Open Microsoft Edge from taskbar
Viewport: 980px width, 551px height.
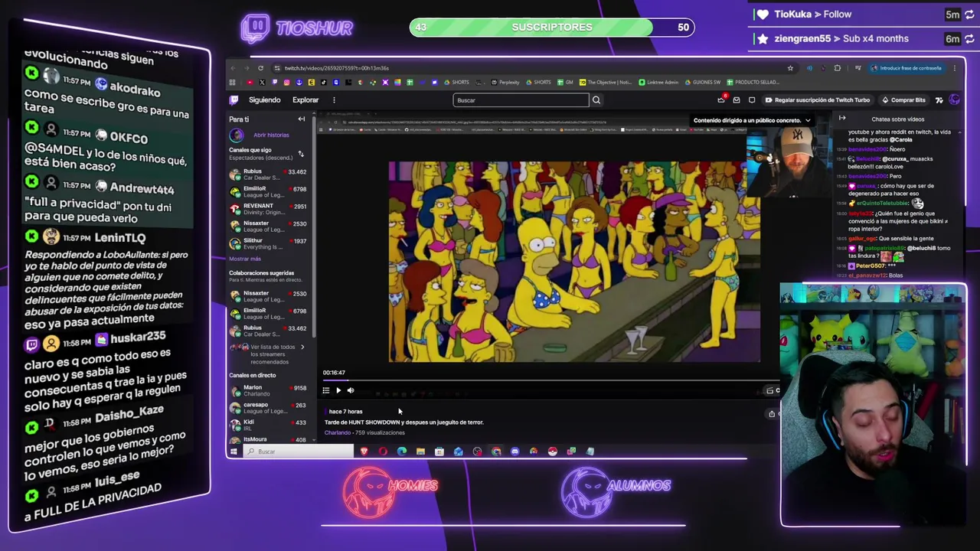402,452
